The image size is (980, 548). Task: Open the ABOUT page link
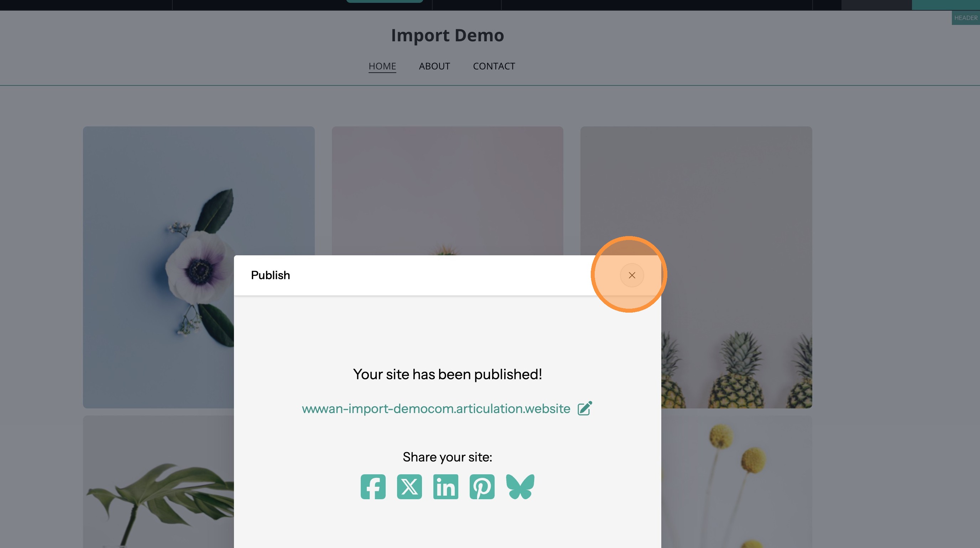coord(434,66)
